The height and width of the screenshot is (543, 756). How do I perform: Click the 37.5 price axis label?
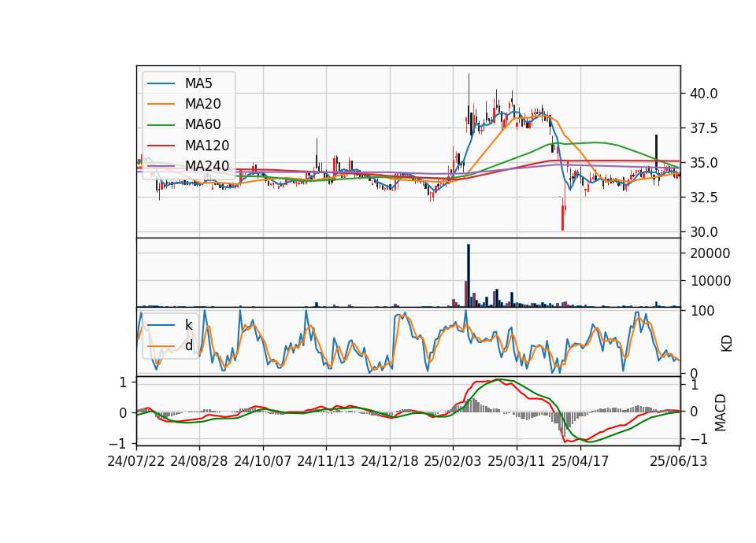(703, 128)
